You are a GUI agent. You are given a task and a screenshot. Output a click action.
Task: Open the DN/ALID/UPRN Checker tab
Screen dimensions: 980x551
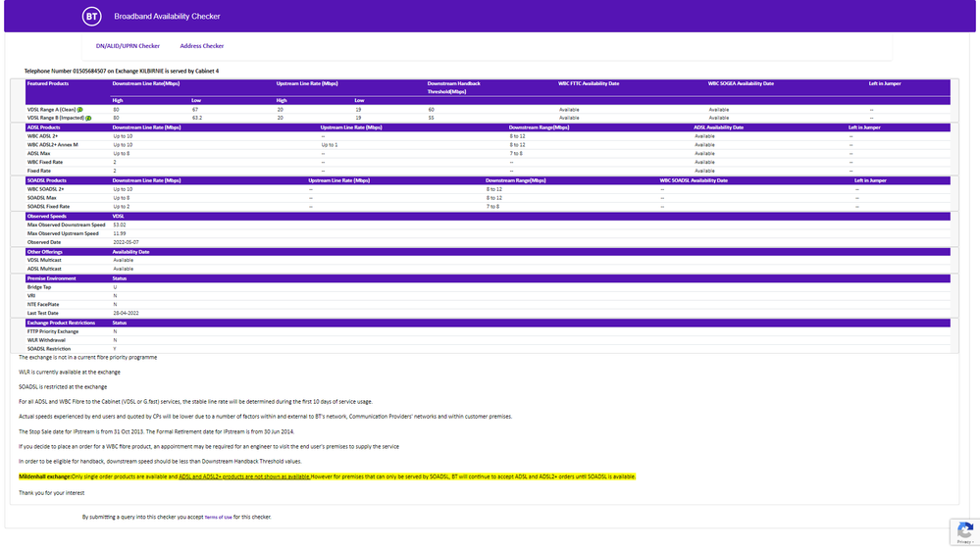pos(128,46)
